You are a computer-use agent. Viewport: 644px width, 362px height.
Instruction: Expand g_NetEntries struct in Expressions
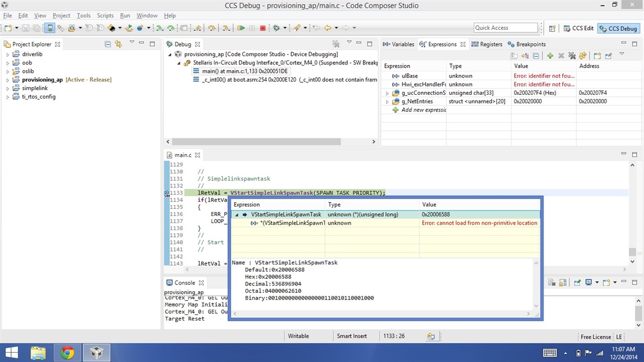(x=387, y=101)
